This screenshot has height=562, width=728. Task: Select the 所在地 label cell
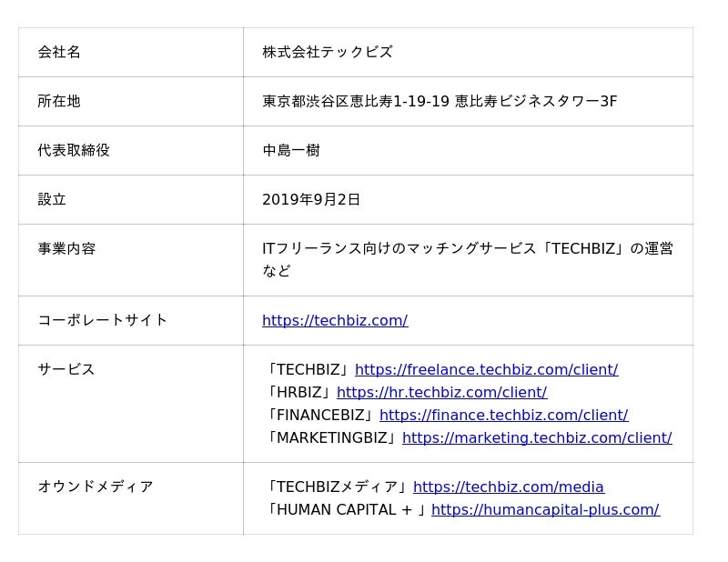click(131, 102)
